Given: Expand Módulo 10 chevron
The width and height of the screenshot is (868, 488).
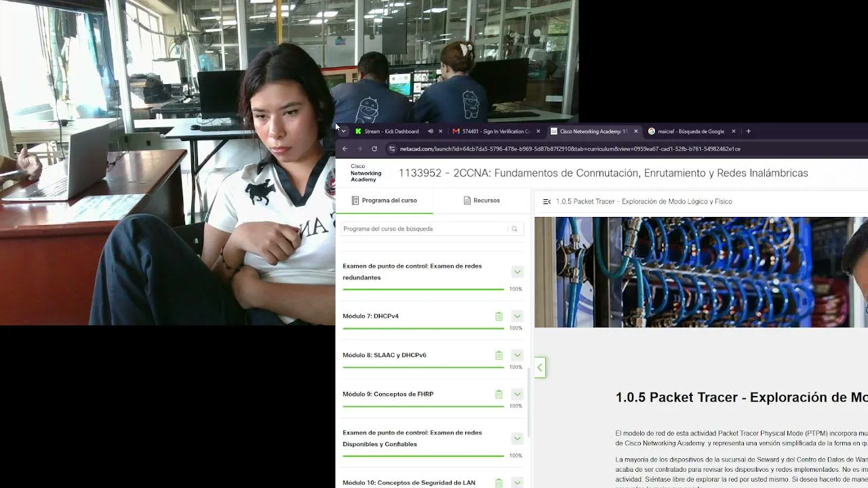Looking at the screenshot, I should (x=517, y=483).
